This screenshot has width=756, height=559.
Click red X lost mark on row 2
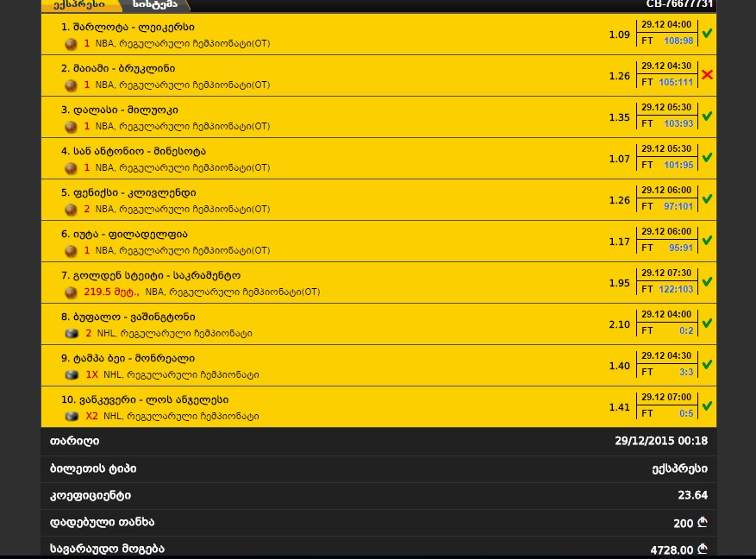tap(707, 75)
